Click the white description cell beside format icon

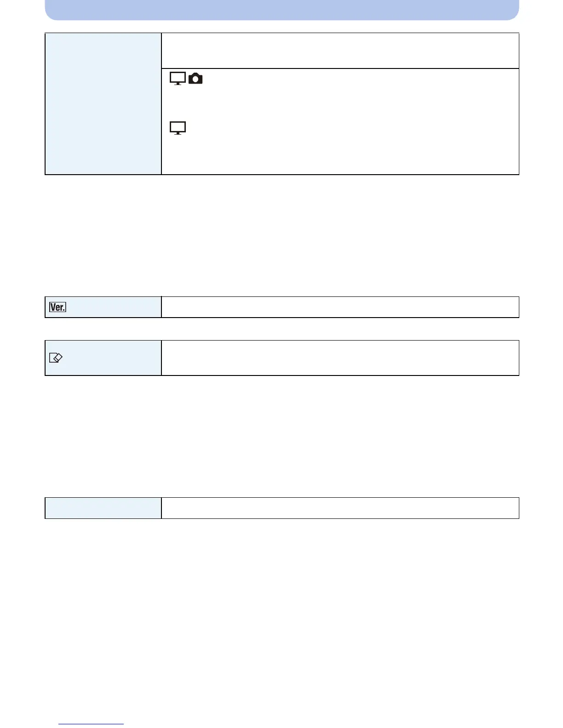[340, 358]
